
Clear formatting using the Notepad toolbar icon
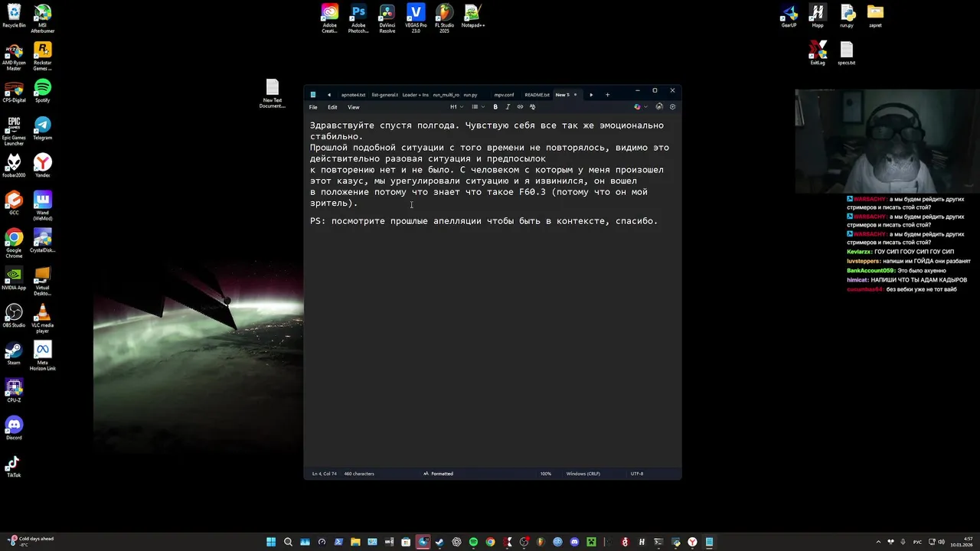tap(532, 107)
